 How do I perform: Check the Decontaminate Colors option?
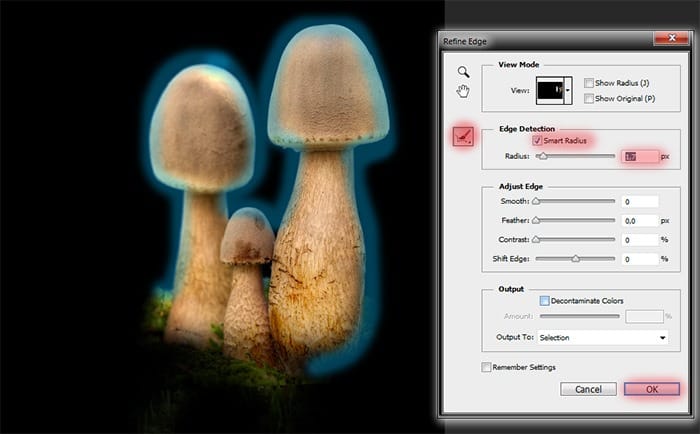coord(545,299)
